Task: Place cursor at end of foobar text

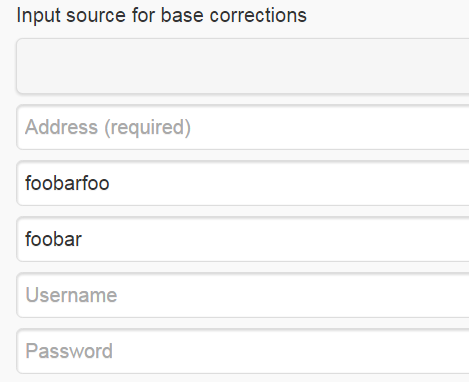Action: pyautogui.click(x=82, y=239)
